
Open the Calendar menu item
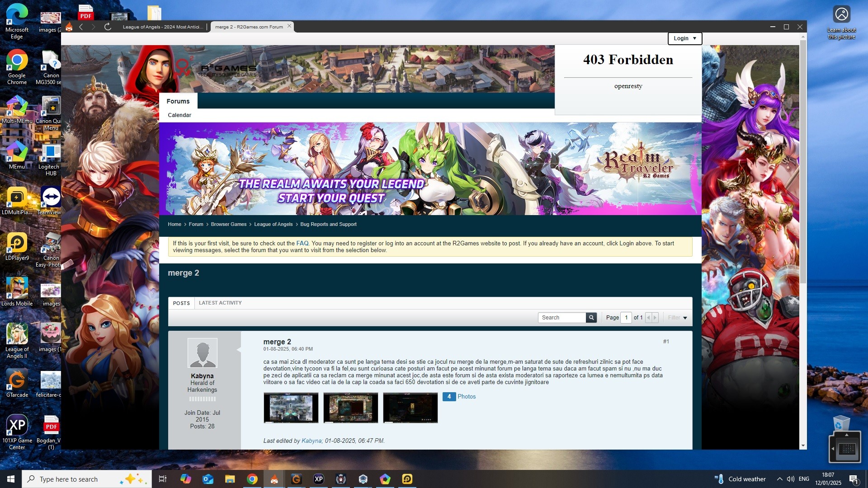pyautogui.click(x=179, y=115)
